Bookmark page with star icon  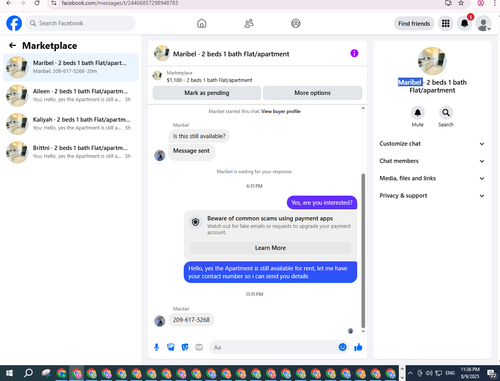(x=461, y=3)
